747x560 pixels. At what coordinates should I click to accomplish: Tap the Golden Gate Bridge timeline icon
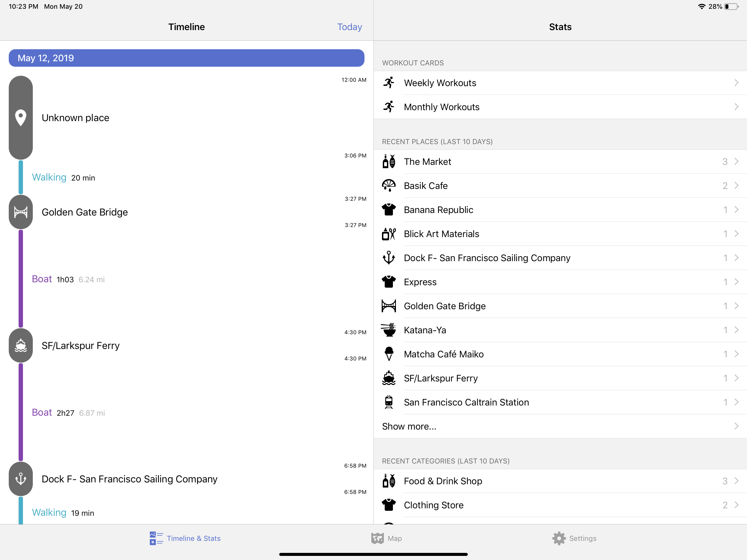(21, 212)
